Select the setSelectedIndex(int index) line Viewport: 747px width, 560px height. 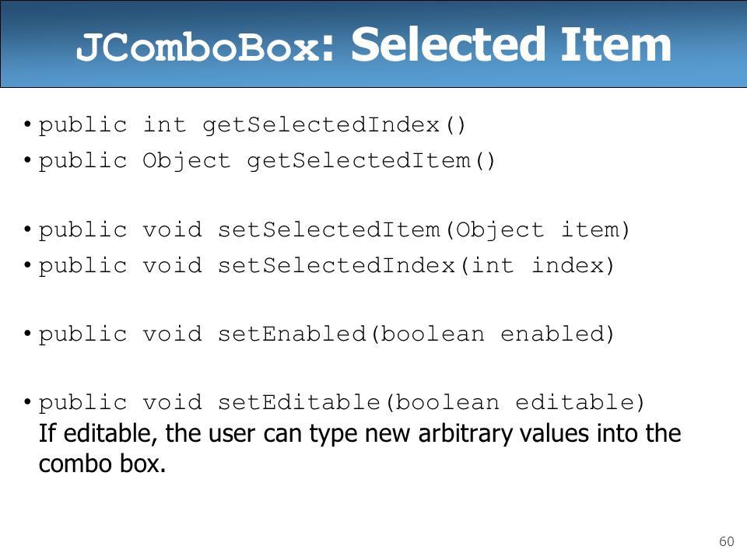click(327, 266)
